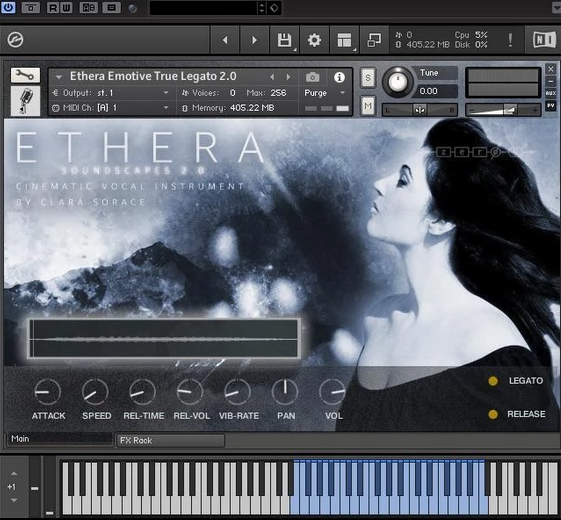Solo the instrument with S button
This screenshot has height=520, width=561.
[x=368, y=78]
